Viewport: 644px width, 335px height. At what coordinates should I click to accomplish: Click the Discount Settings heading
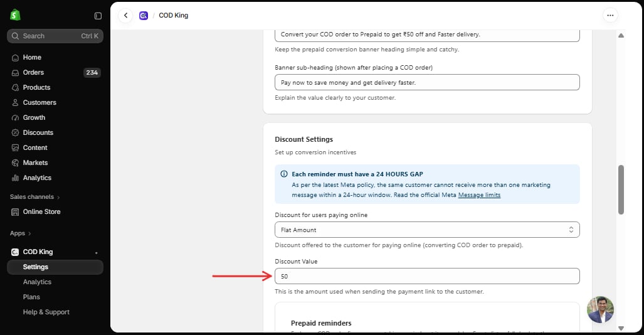[x=304, y=139]
